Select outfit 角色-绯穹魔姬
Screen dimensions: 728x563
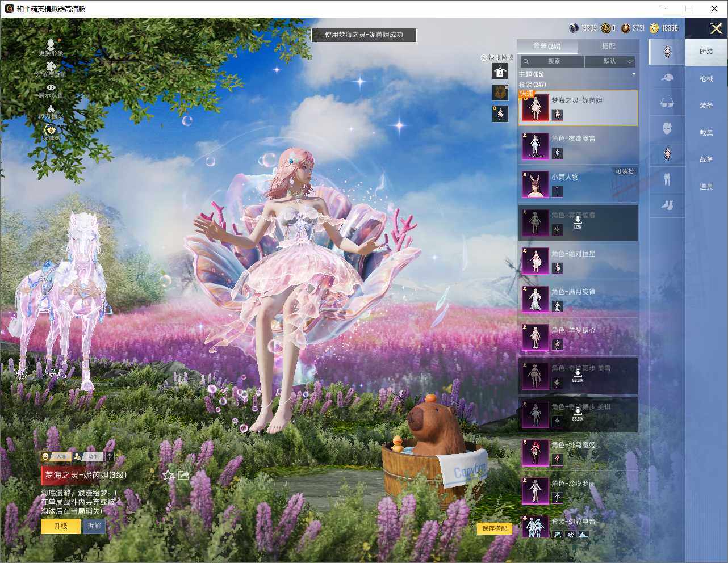pyautogui.click(x=578, y=452)
